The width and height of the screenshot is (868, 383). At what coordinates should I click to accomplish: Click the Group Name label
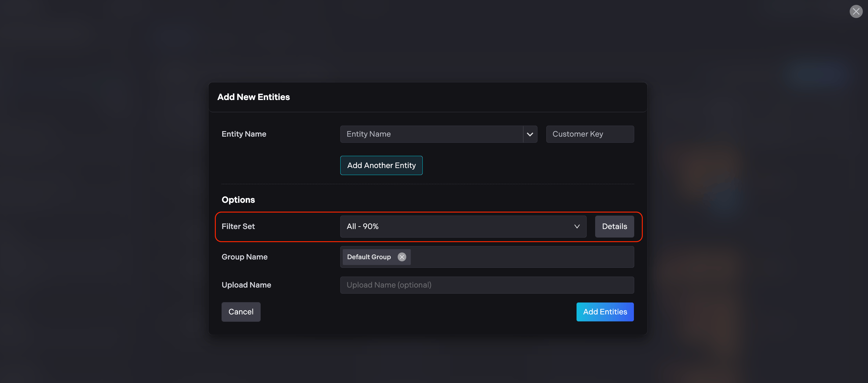[244, 257]
